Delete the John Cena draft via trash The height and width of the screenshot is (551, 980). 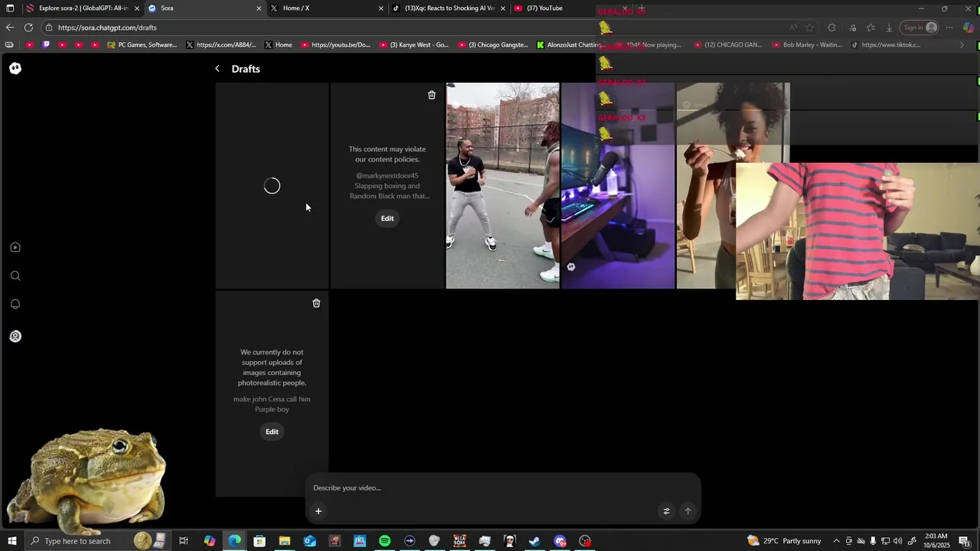316,303
